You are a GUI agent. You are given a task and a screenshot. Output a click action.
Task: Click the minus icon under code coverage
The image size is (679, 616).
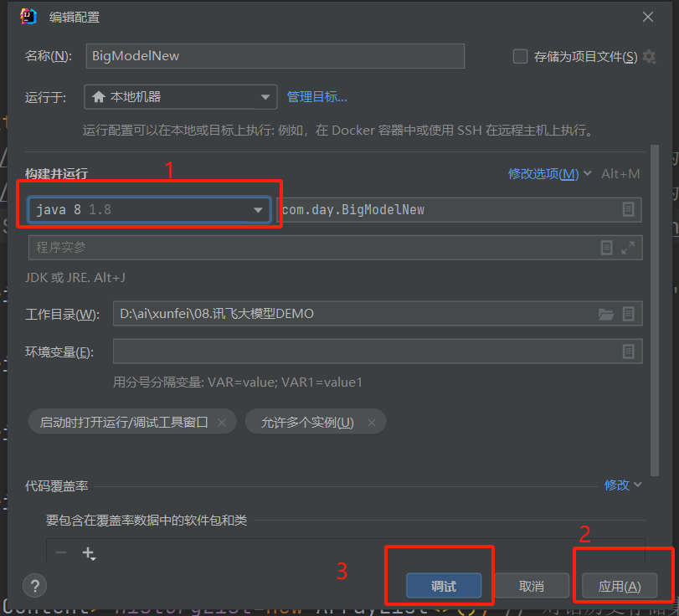[x=61, y=553]
